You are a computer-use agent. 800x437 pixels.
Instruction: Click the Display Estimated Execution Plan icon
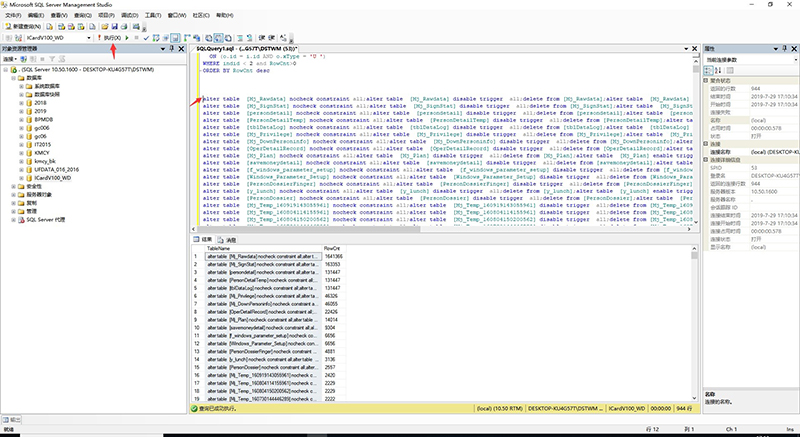coord(156,38)
